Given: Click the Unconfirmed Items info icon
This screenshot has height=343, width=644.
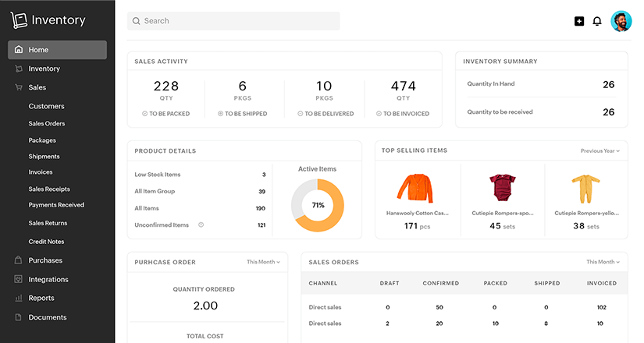Looking at the screenshot, I should point(201,225).
